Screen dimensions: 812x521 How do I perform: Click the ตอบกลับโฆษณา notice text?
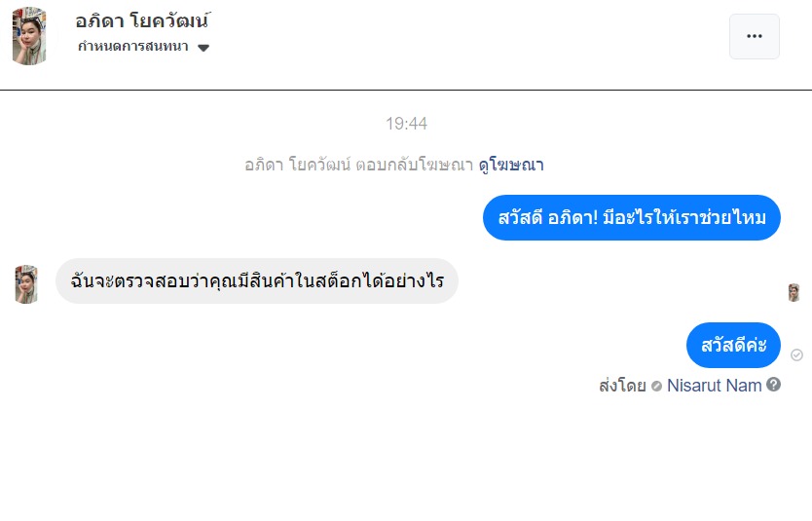click(x=359, y=165)
